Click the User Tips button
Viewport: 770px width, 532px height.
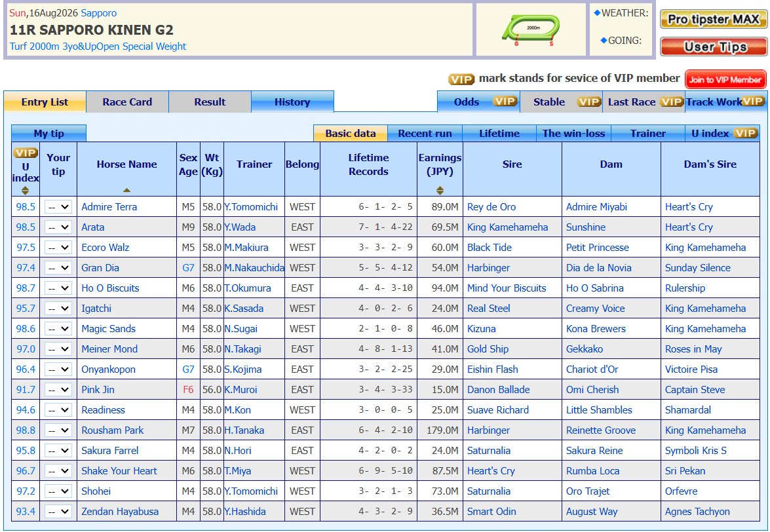714,47
